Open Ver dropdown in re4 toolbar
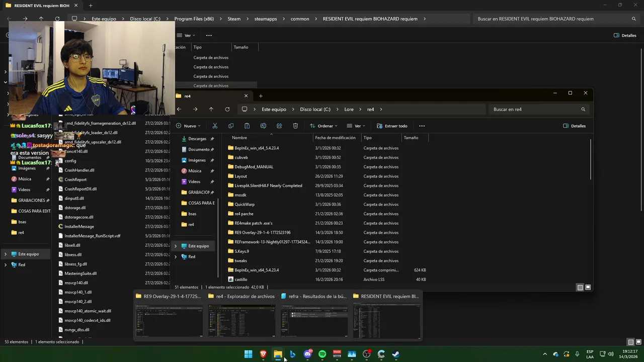This screenshot has height=362, width=644. coord(357,126)
